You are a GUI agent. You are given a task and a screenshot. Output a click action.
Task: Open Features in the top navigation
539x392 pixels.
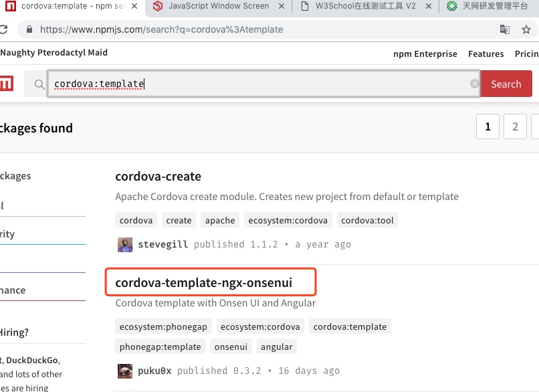(486, 54)
